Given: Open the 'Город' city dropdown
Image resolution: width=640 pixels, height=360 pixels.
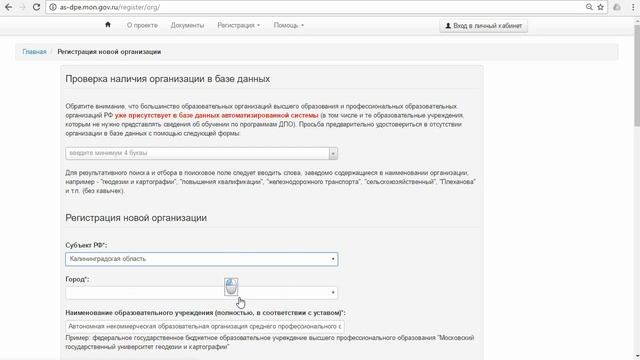Looking at the screenshot, I should point(202,293).
